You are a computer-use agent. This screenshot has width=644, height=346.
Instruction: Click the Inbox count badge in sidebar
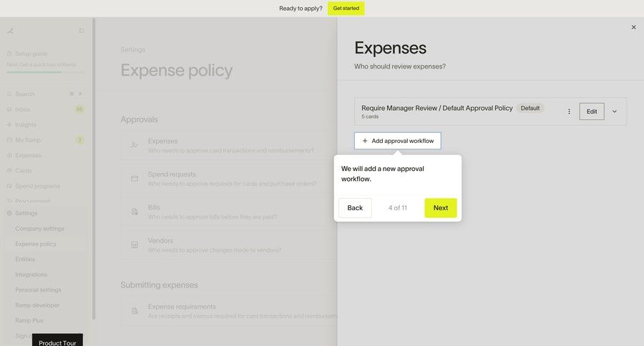point(79,109)
